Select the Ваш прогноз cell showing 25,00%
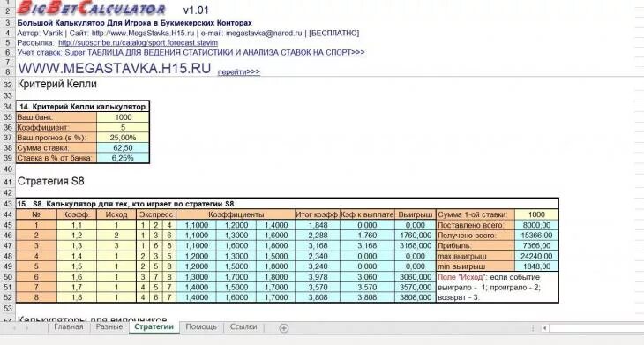Screen dimensions: 644x345 point(123,138)
